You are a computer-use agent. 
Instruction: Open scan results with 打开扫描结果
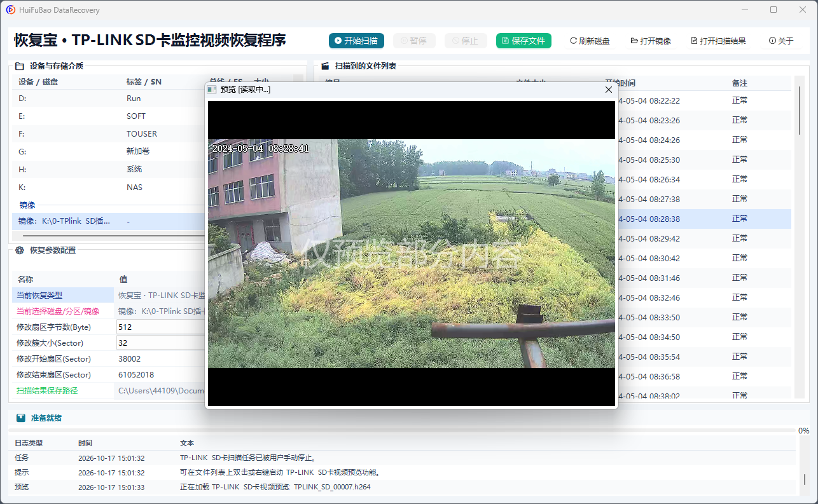(718, 41)
